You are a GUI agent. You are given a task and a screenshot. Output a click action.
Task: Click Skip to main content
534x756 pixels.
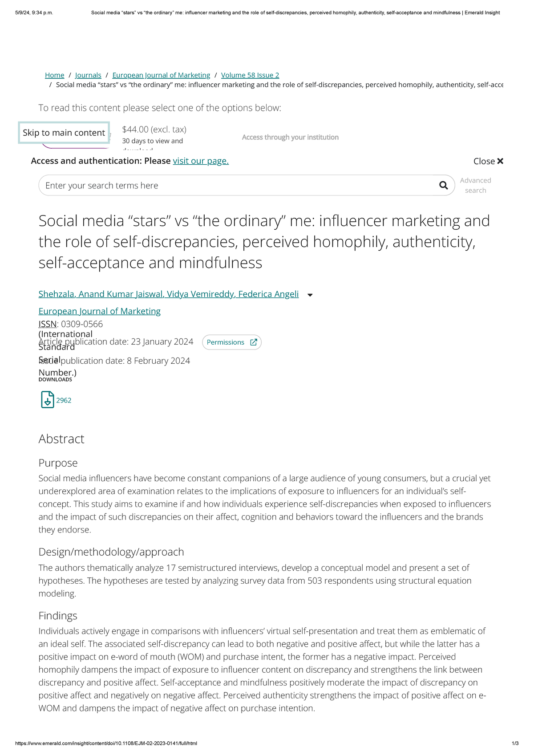pos(65,132)
